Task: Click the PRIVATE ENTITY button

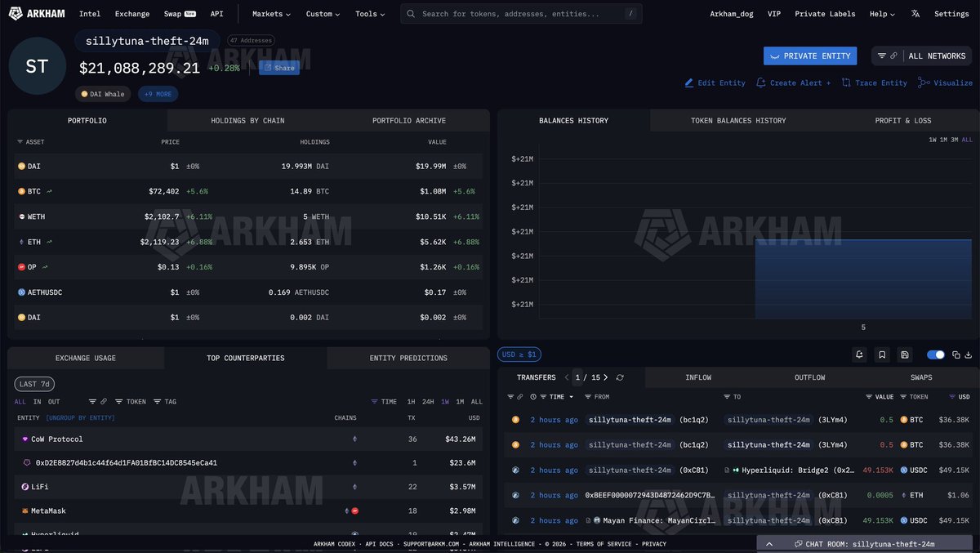Action: [810, 56]
